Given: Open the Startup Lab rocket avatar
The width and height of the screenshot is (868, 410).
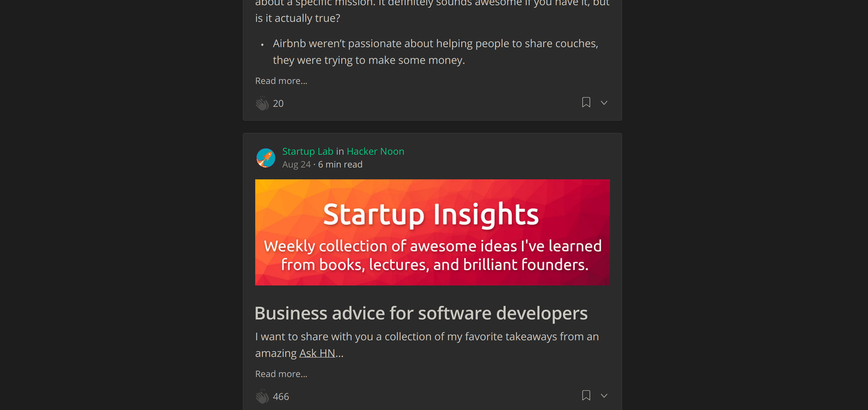Looking at the screenshot, I should (x=266, y=158).
